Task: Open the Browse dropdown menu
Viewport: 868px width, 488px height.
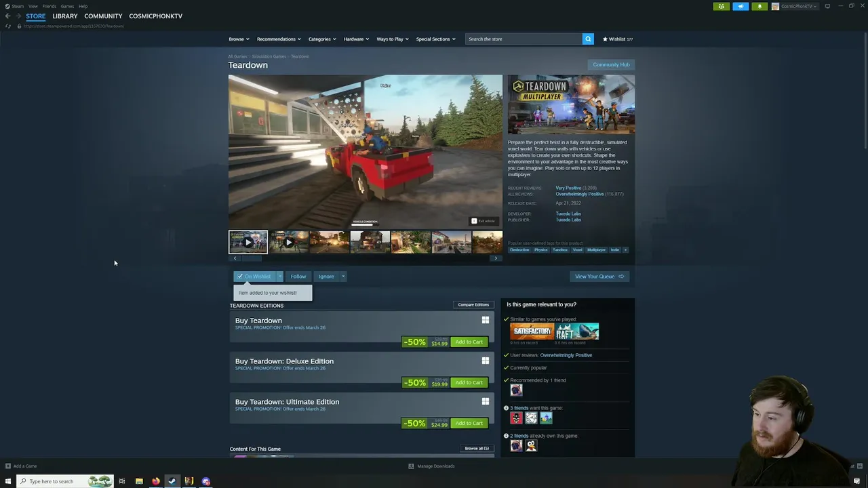Action: click(239, 39)
